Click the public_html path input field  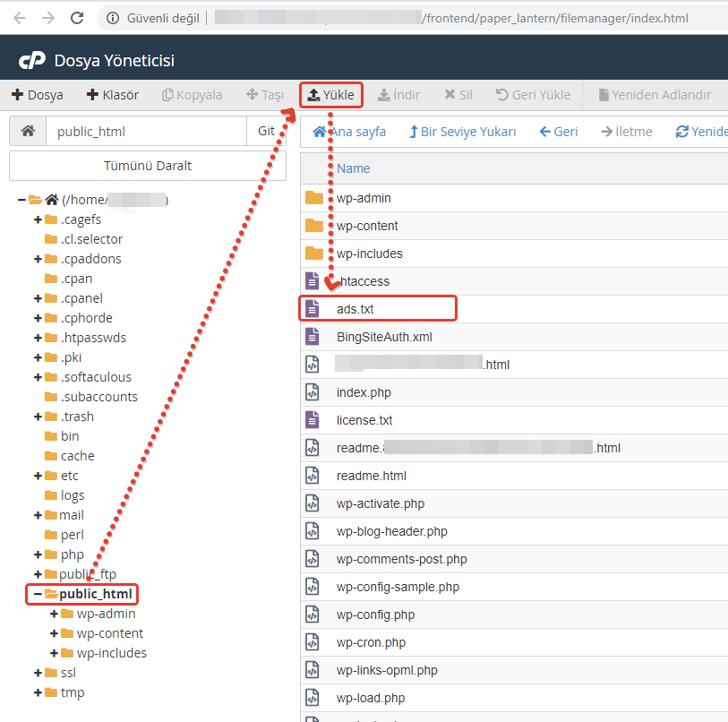click(146, 131)
